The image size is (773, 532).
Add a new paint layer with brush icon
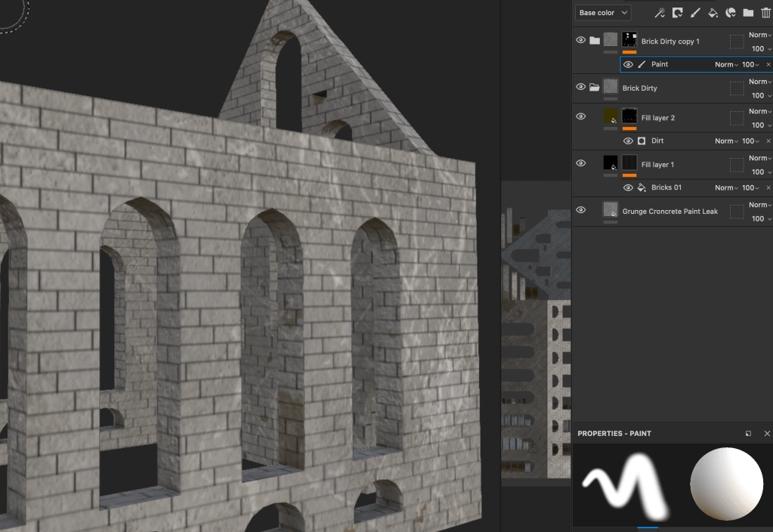tap(695, 13)
